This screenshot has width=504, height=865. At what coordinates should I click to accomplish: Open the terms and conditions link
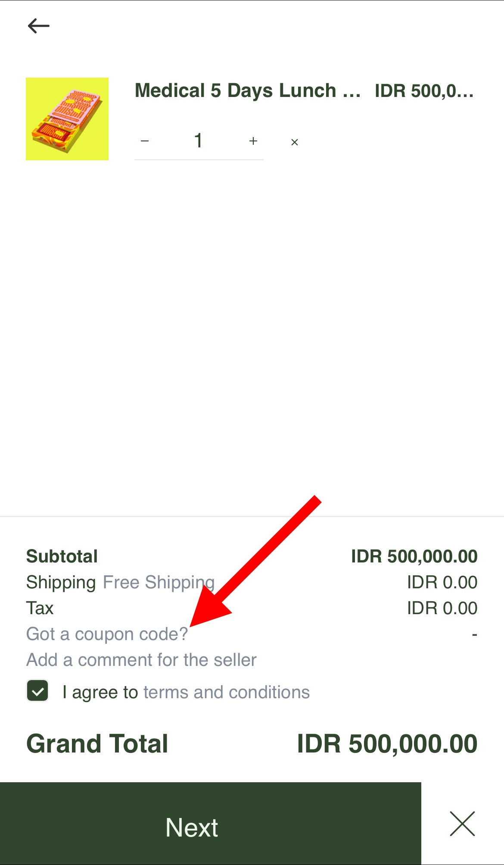pos(227,692)
